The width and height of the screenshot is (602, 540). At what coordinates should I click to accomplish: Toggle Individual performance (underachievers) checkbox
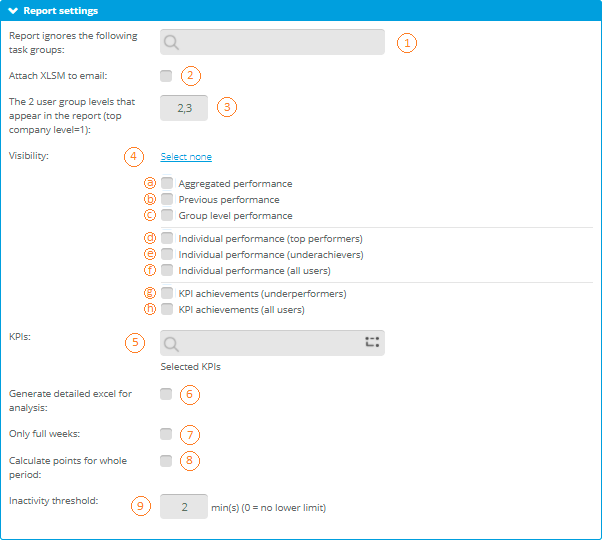coord(167,255)
